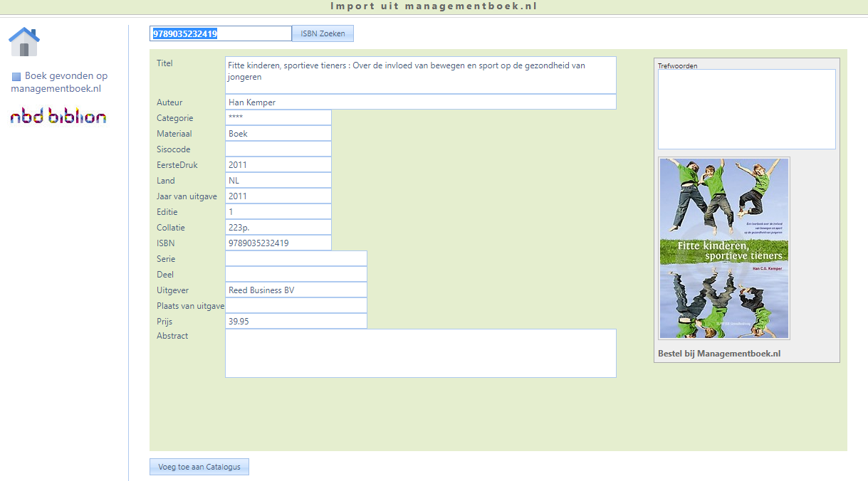This screenshot has height=481, width=868.
Task: Focus the Prijs field showing 39.95
Action: coord(296,322)
